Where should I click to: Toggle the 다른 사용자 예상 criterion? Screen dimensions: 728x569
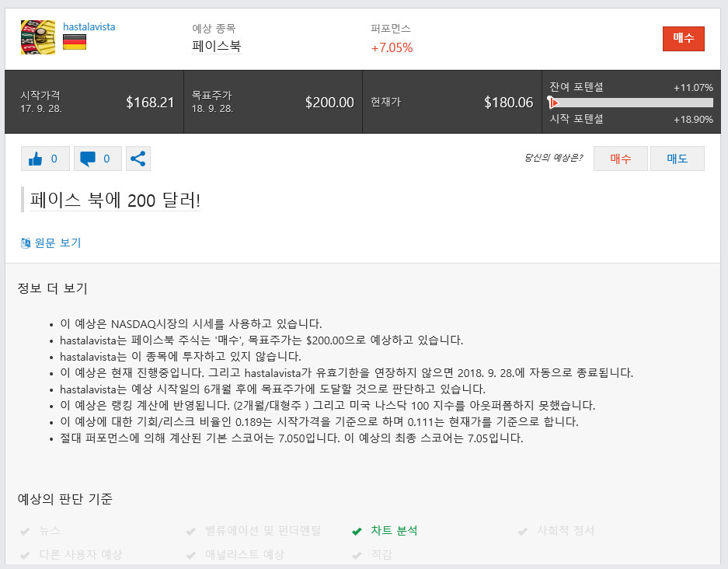(x=71, y=554)
